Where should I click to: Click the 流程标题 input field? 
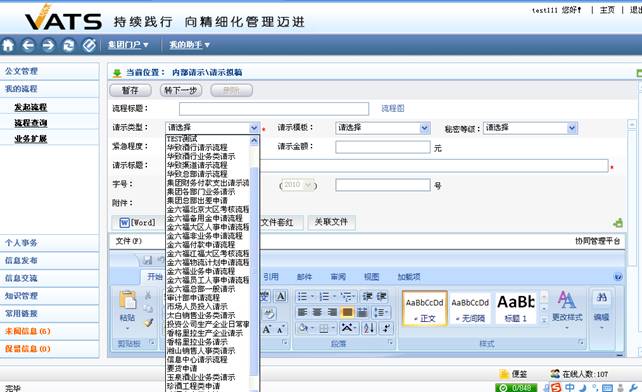[274, 109]
